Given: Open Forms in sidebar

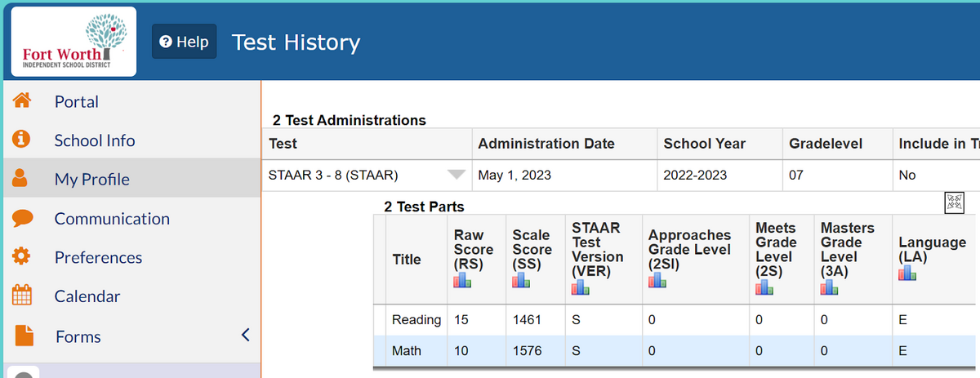Looking at the screenshot, I should coord(78,336).
